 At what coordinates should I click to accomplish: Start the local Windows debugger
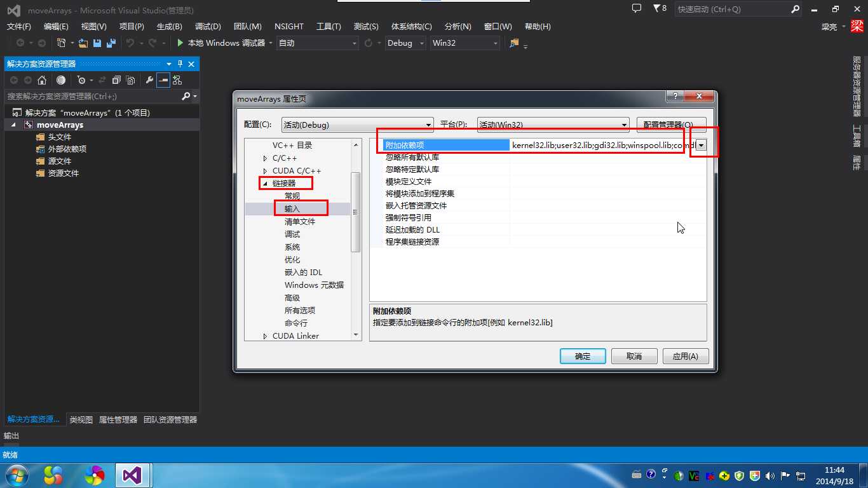coord(220,43)
